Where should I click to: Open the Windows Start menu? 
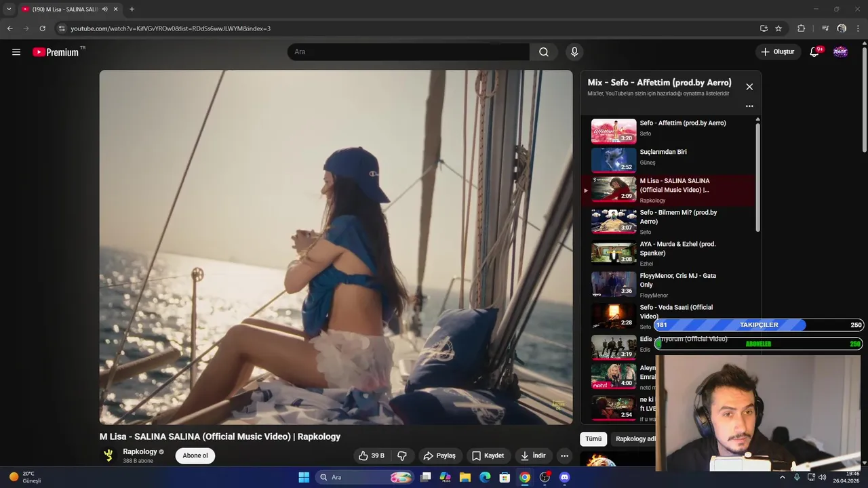pyautogui.click(x=304, y=477)
